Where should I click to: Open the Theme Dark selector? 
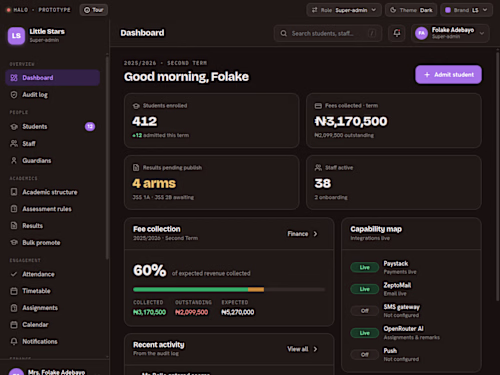pos(411,10)
